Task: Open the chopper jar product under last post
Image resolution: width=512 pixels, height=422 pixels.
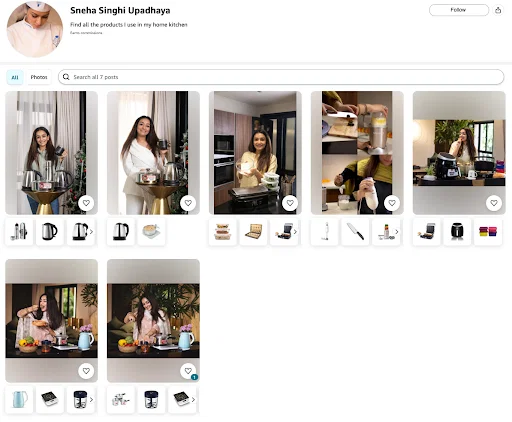Action: (x=151, y=399)
